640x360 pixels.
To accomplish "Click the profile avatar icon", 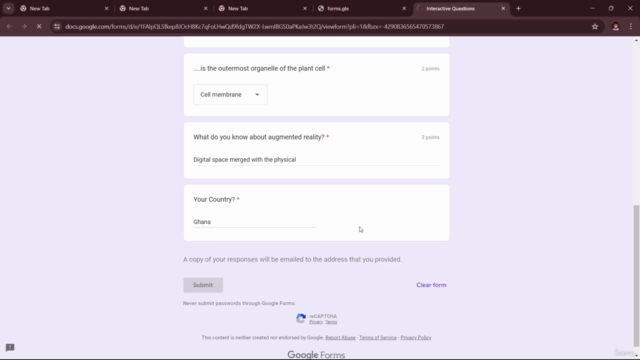I will 616,27.
